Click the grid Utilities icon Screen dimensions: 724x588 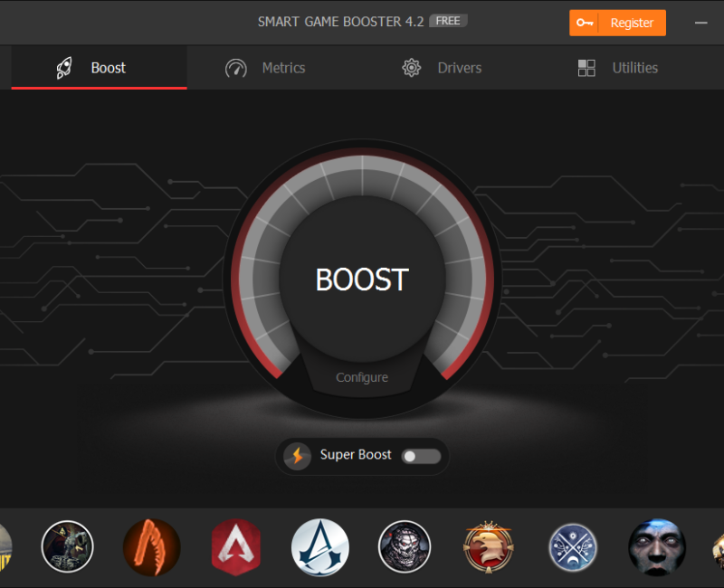[x=586, y=68]
